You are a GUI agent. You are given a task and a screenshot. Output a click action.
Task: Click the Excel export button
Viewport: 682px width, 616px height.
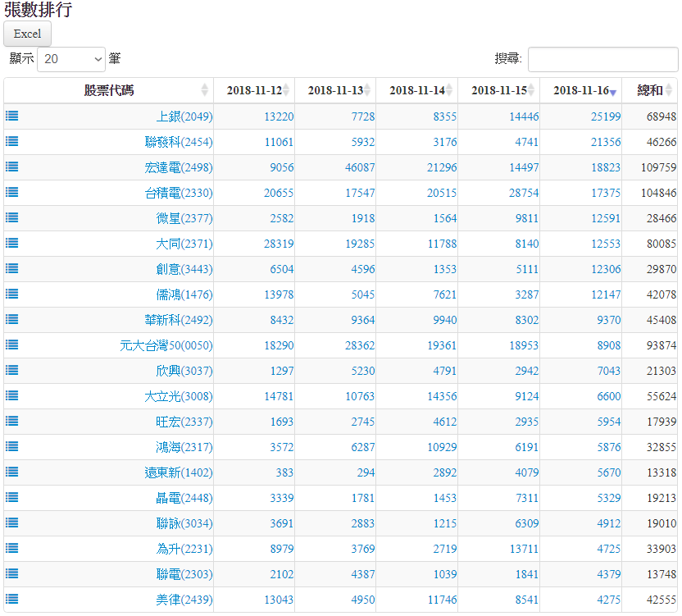tap(27, 34)
